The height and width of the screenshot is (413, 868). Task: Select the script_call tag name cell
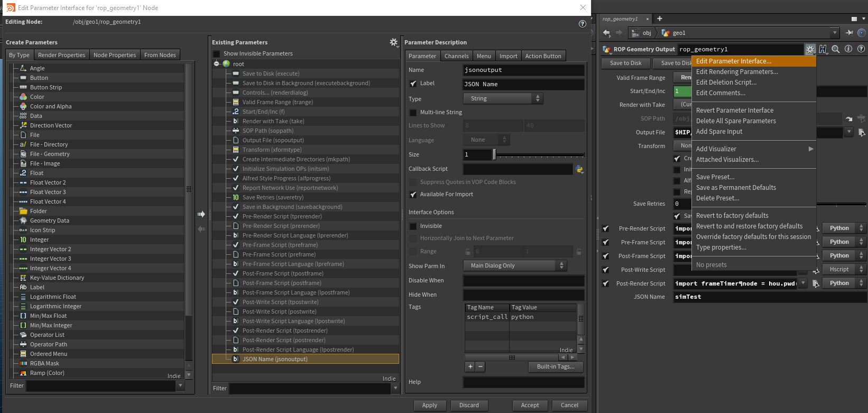pos(487,317)
